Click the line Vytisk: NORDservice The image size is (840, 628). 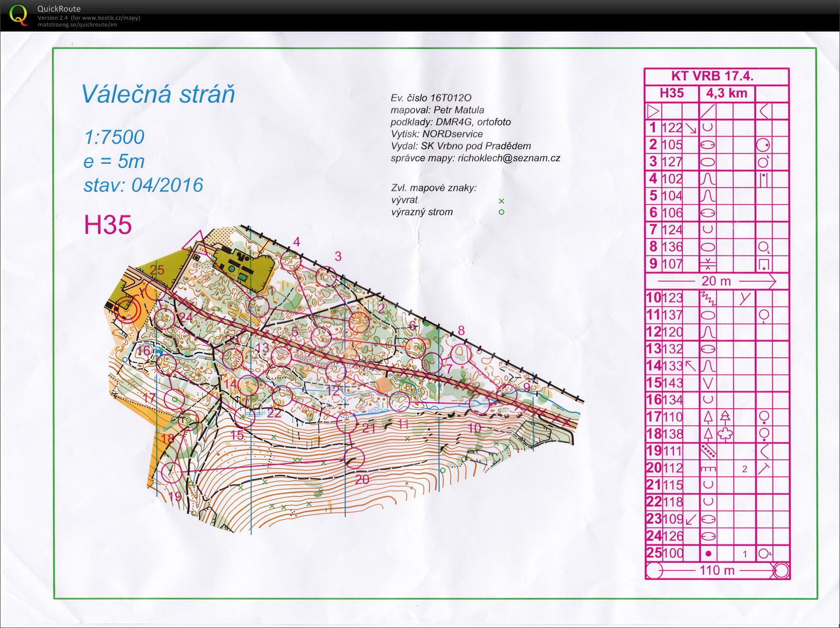click(437, 134)
